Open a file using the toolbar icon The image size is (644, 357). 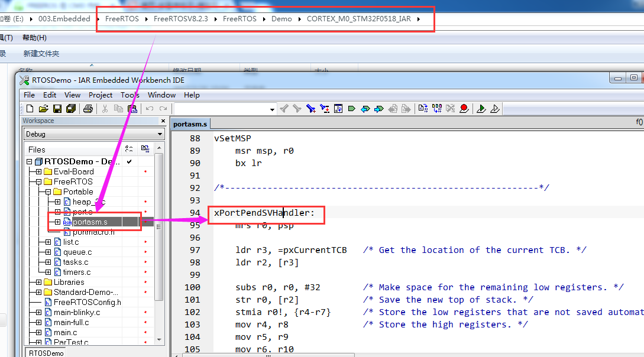[44, 109]
